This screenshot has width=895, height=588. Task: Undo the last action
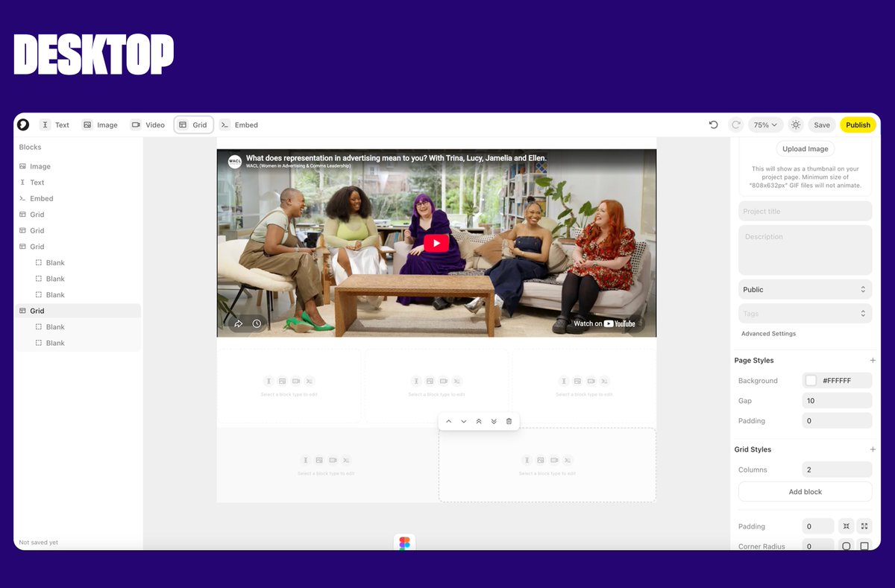[x=713, y=124]
